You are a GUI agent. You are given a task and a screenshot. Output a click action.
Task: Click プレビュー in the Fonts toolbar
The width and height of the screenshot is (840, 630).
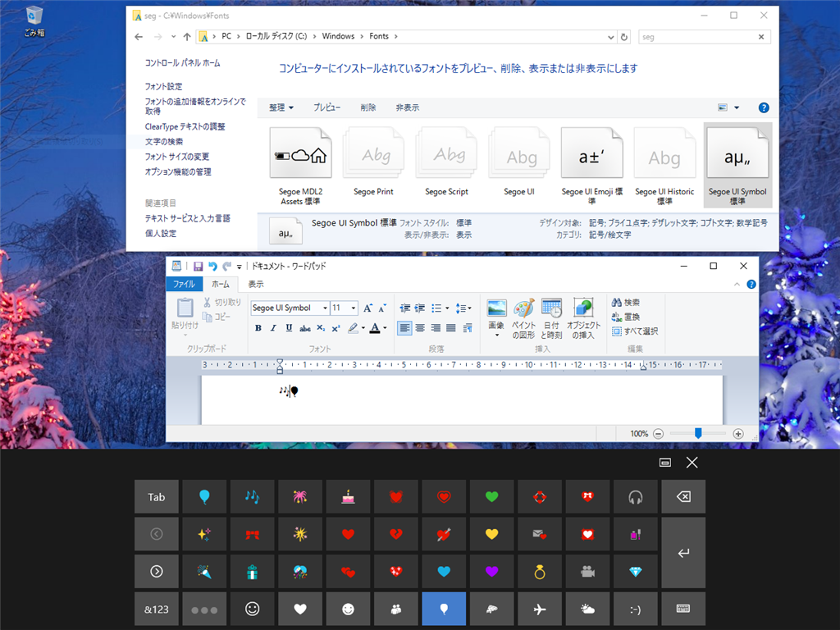pos(326,107)
